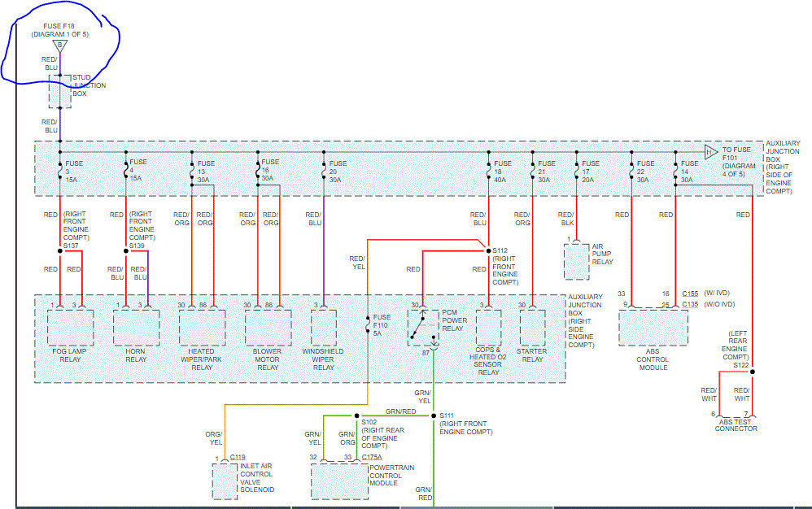Click the "INLET AIR CONTROL VALVE SOLENOID" label
This screenshot has width=812, height=509.
[257, 478]
